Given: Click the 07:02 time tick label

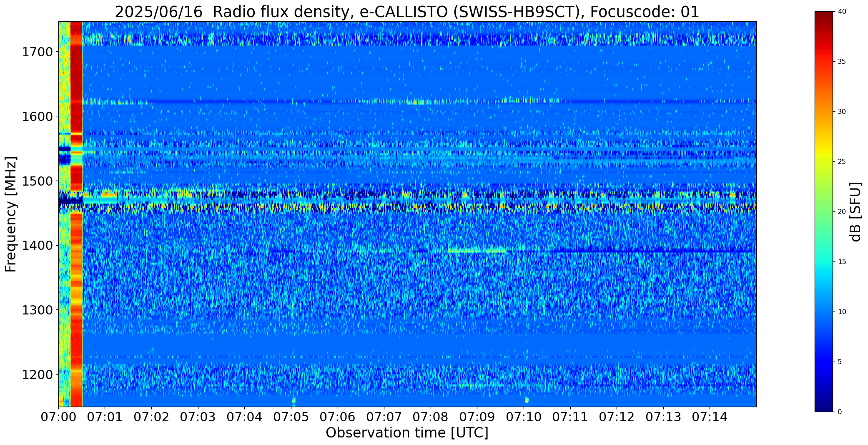Looking at the screenshot, I should pos(151,417).
